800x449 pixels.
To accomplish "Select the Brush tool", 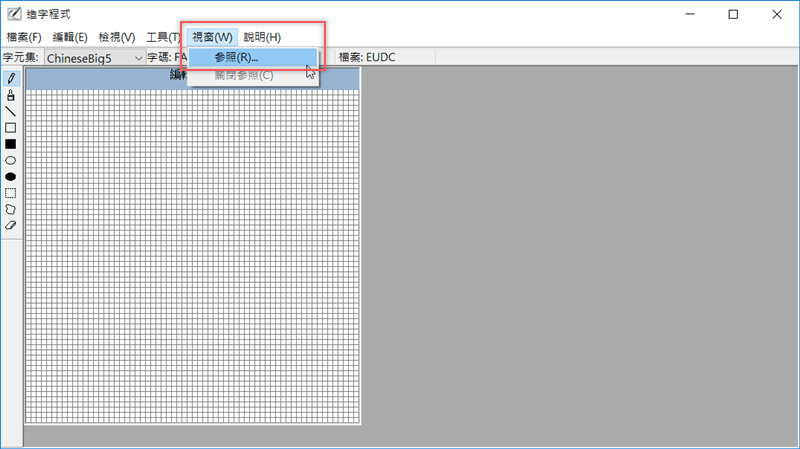I will click(11, 95).
